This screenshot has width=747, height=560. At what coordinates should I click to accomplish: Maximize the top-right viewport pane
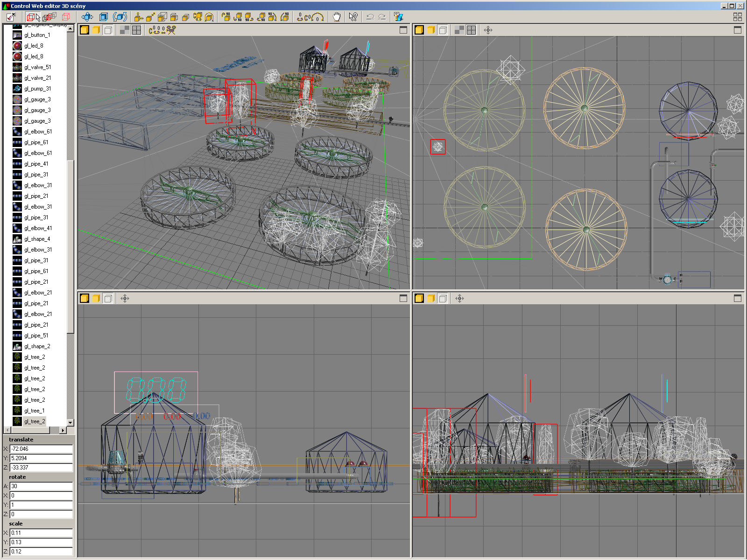(x=738, y=30)
